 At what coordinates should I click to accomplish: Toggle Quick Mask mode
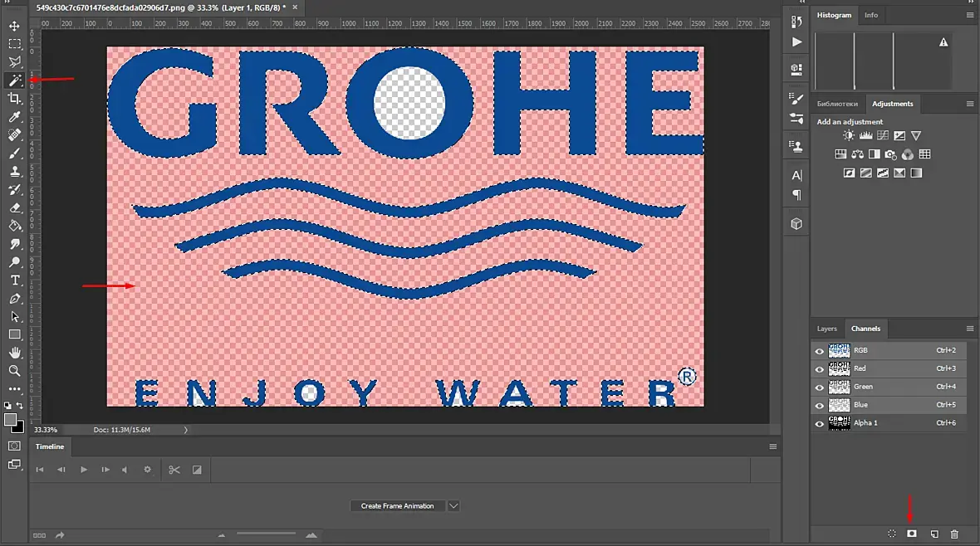pos(14,446)
